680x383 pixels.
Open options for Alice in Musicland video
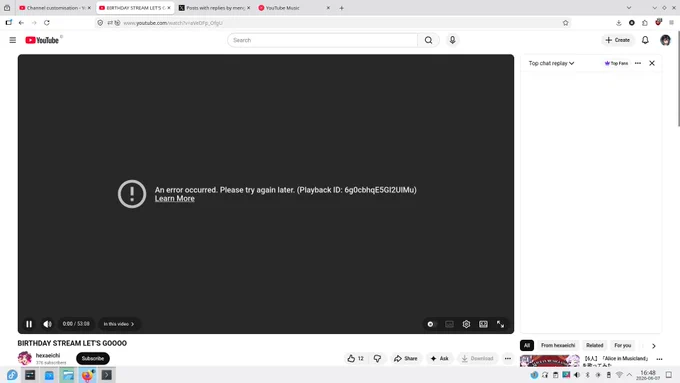click(x=659, y=359)
